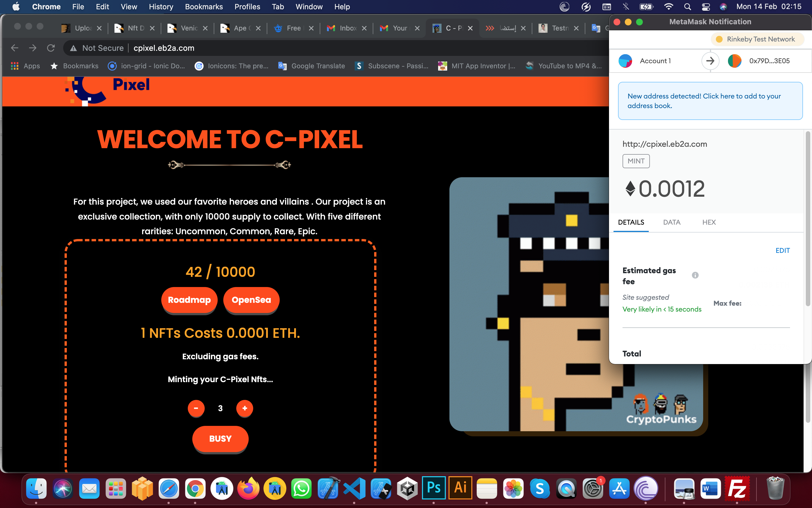The height and width of the screenshot is (508, 812).
Task: Open Trash from the dock
Action: pyautogui.click(x=775, y=488)
